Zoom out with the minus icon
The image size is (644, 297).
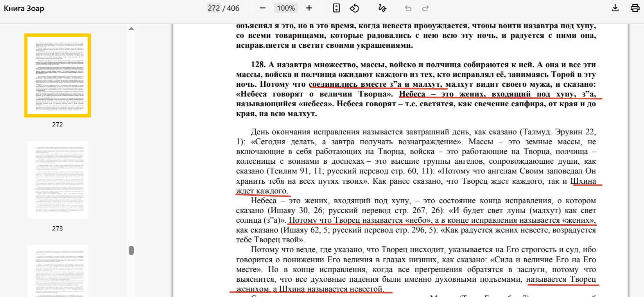[x=262, y=8]
